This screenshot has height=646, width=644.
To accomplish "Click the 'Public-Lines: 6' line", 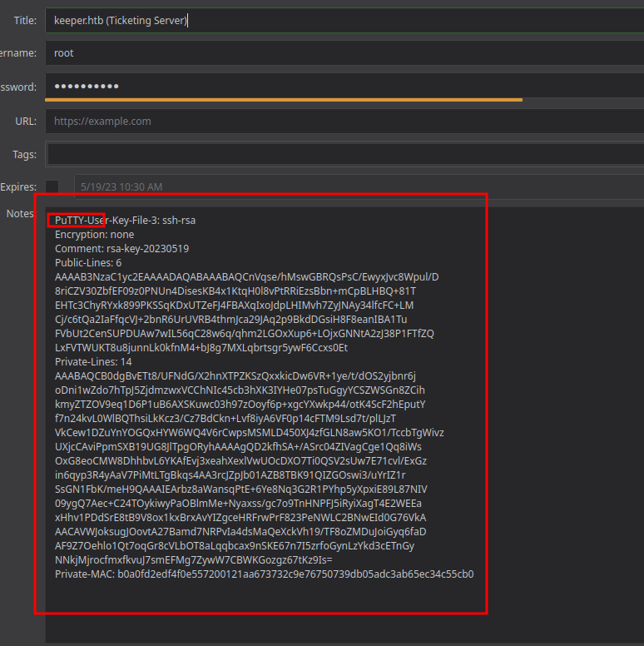I will tap(88, 262).
